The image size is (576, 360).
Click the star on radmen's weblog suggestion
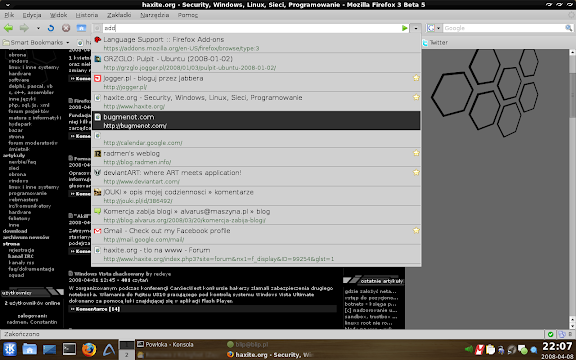click(416, 153)
